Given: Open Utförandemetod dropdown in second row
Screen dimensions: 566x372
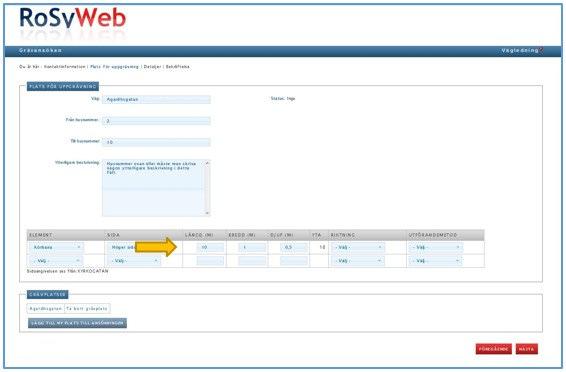Looking at the screenshot, I should coord(436,261).
